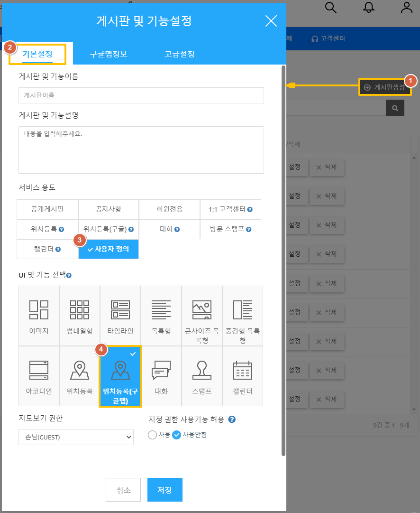Image resolution: width=420 pixels, height=513 pixels.
Task: Select the 사용 radio button
Action: click(153, 435)
